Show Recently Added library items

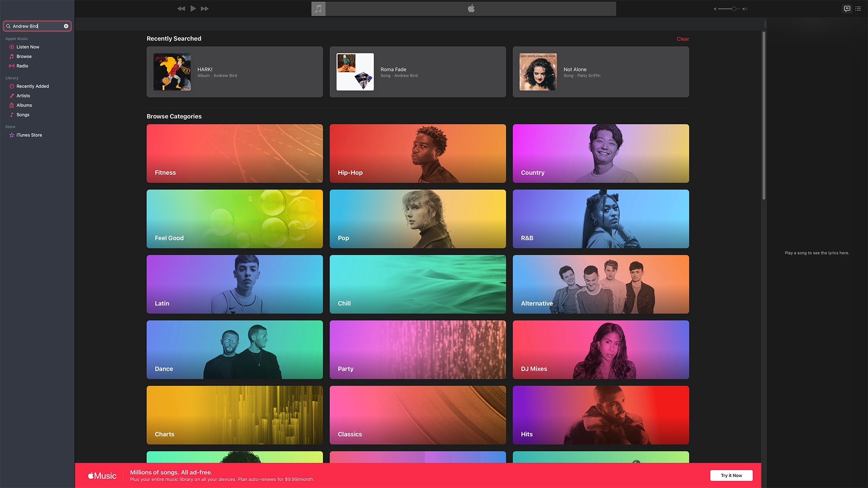[x=32, y=86]
